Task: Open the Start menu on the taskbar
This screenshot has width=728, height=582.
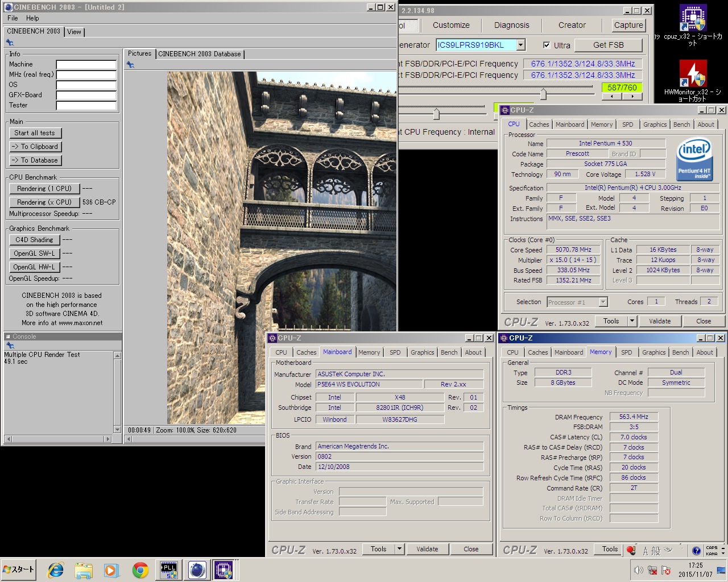Action: pyautogui.click(x=19, y=569)
